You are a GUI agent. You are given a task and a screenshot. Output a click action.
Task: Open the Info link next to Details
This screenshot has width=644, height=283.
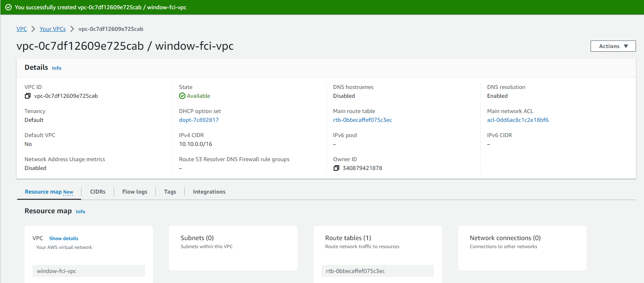click(57, 68)
